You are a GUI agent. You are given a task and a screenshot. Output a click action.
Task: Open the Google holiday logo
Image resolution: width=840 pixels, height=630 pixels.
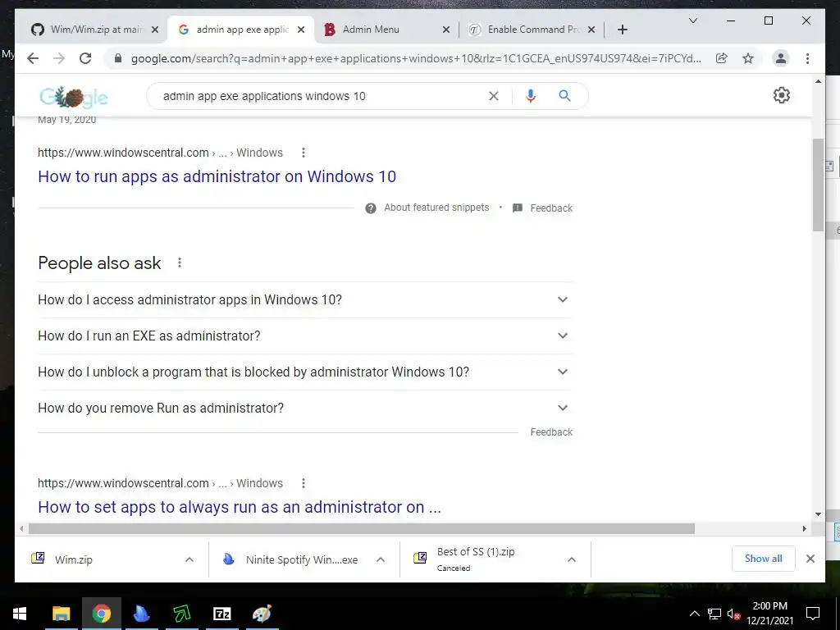[x=74, y=97]
